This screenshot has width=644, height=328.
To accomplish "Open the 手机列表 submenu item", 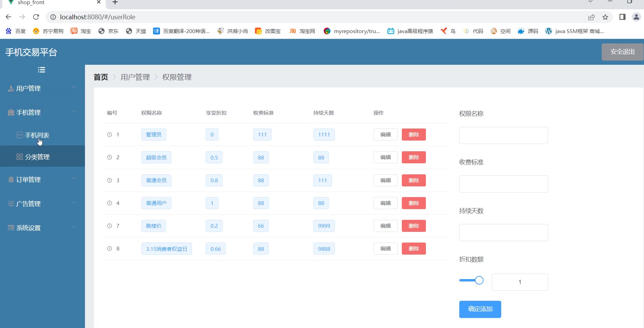I will coord(42,135).
